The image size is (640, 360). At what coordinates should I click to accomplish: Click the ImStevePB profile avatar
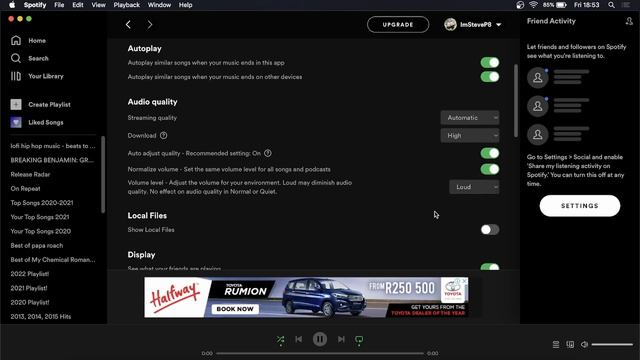(450, 24)
